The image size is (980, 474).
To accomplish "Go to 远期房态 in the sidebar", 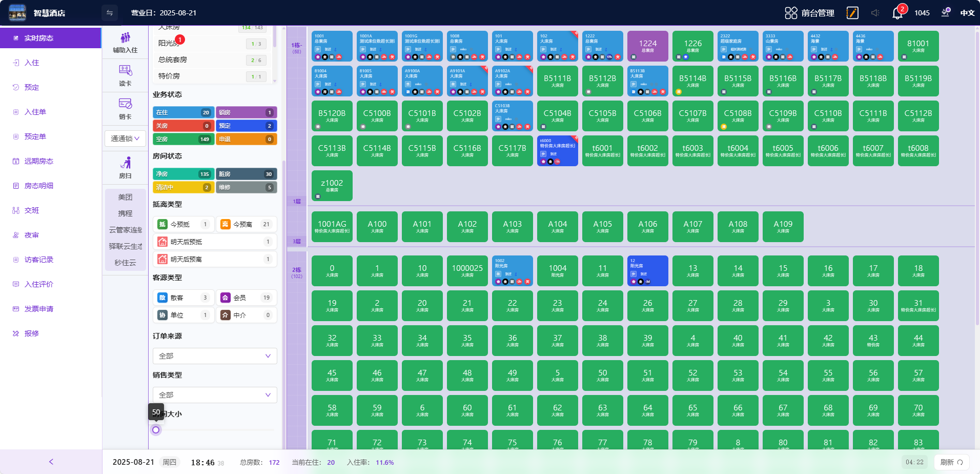I will click(x=39, y=161).
